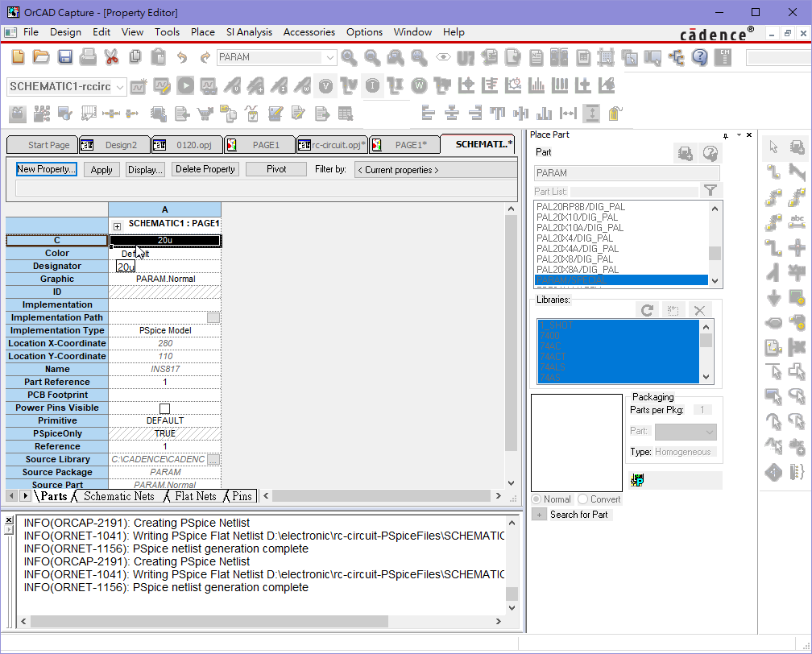Click the Part List filter funnel icon

[x=710, y=191]
